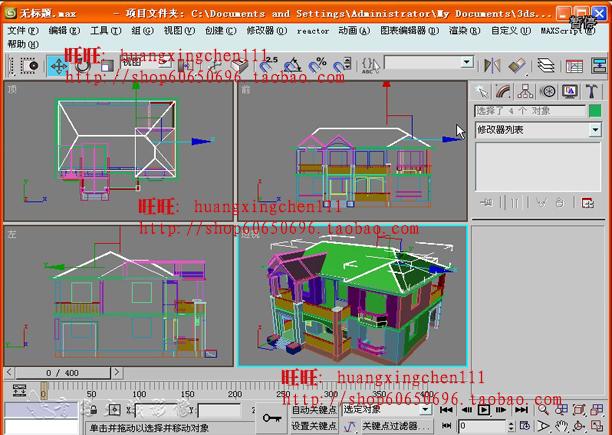Open the 动画(A) menu

pyautogui.click(x=354, y=30)
